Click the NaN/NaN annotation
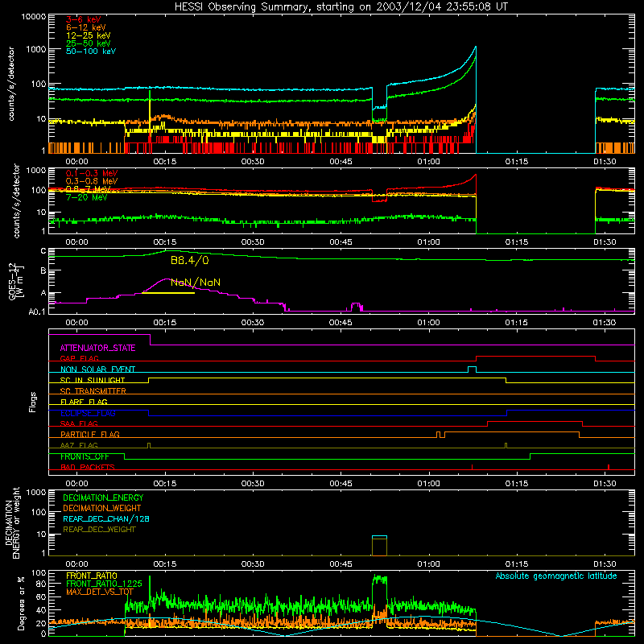This screenshot has height=644, width=644. point(196,283)
